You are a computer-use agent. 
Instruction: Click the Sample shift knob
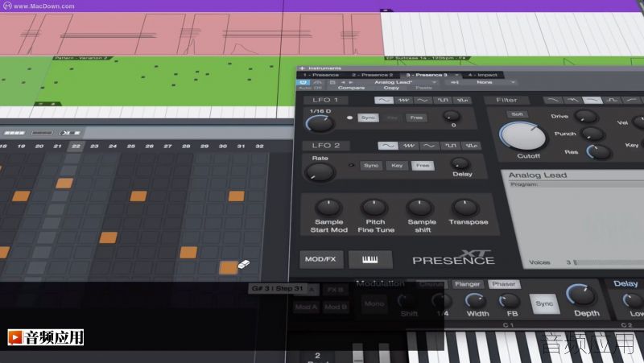[419, 208]
